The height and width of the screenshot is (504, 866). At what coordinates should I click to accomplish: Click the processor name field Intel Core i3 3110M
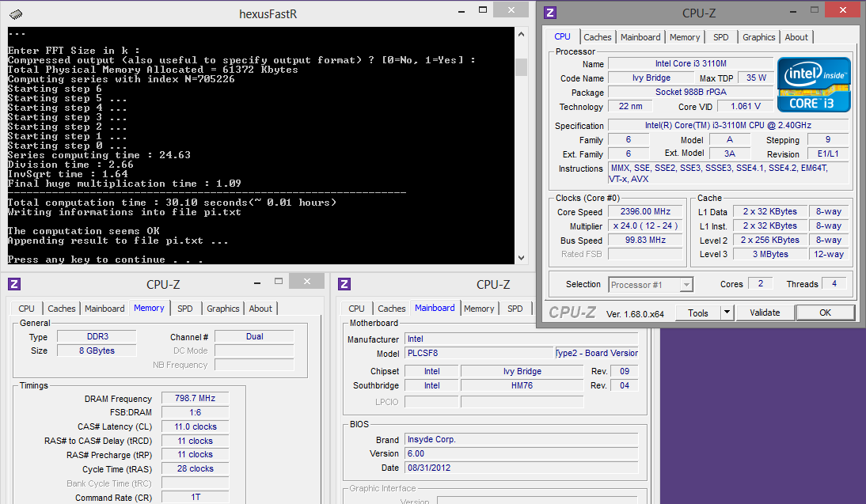pyautogui.click(x=690, y=63)
